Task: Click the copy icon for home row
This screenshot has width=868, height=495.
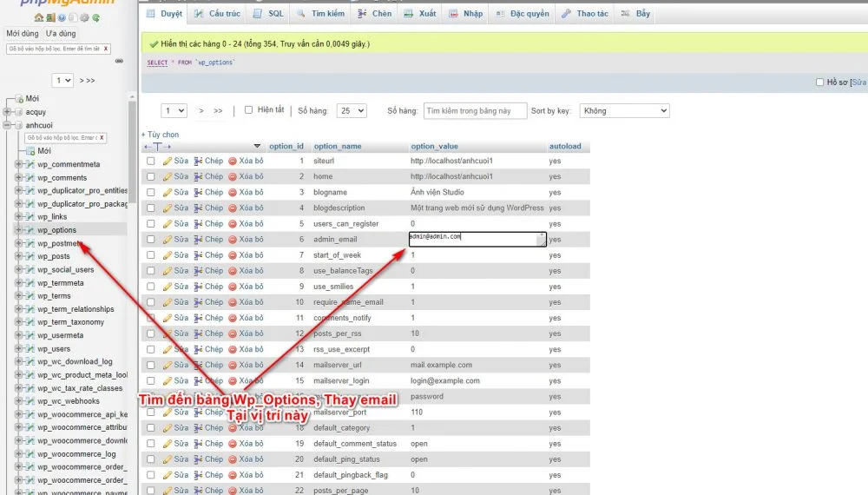Action: [x=198, y=176]
